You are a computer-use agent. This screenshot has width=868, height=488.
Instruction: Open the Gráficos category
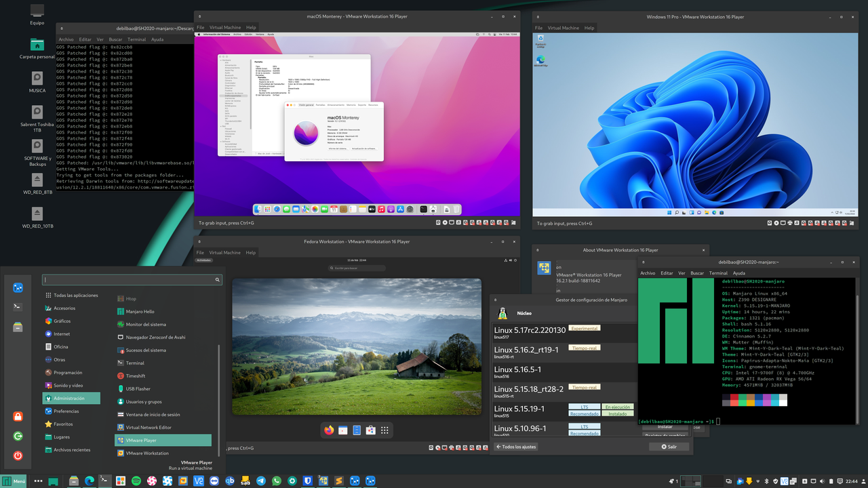point(71,321)
